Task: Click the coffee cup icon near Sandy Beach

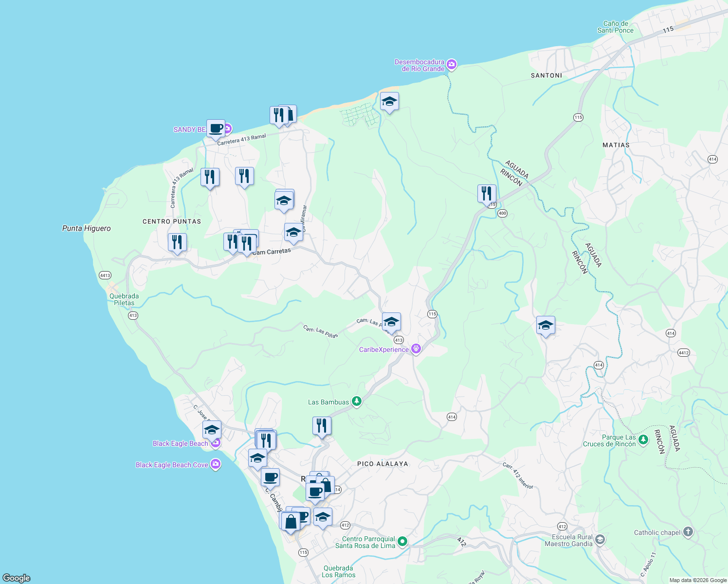Action: point(216,128)
